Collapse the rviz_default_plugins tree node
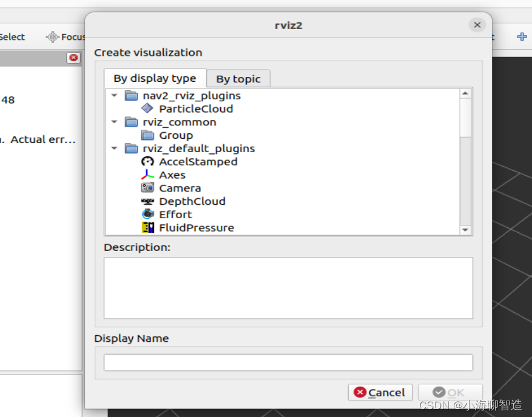 pos(115,148)
